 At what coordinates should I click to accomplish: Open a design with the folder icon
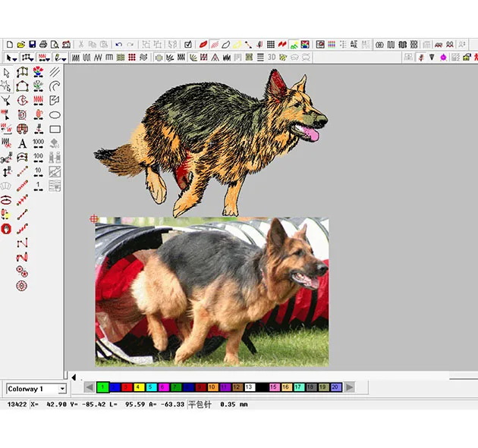tap(20, 45)
